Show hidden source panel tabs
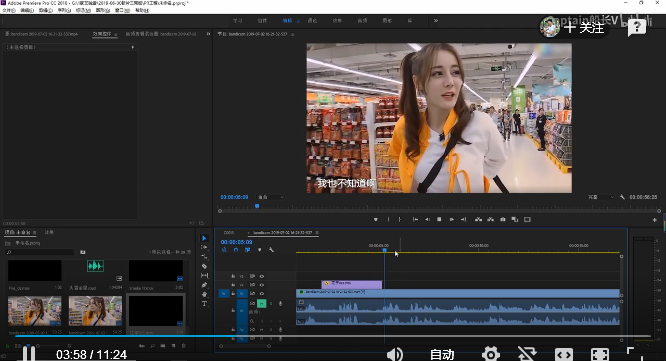This screenshot has width=666, height=361. tap(208, 34)
